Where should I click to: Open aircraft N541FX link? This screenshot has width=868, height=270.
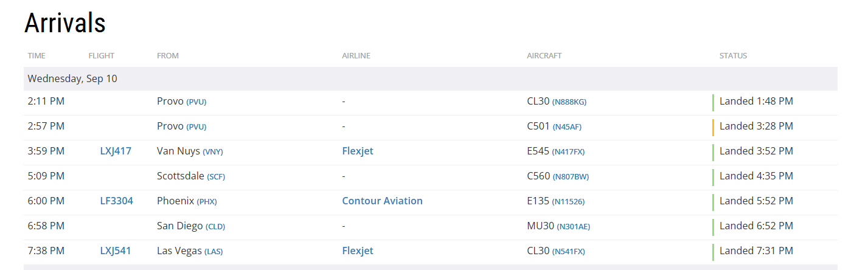pos(568,252)
